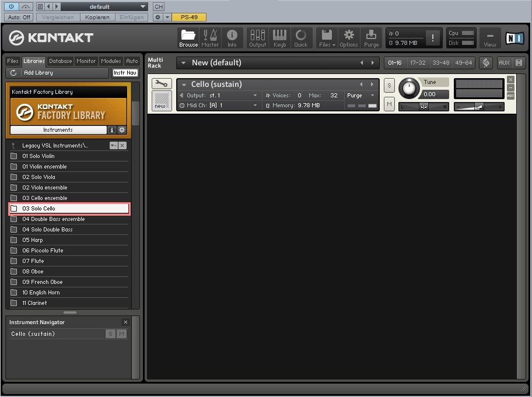Open host settings dropdown arrow
The width and height of the screenshot is (532, 397).
tap(167, 17)
